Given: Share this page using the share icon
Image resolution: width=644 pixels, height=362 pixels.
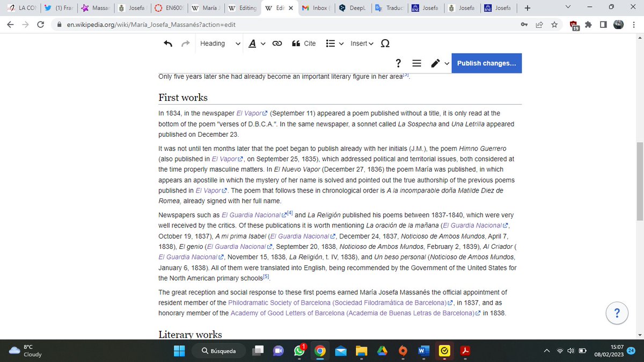Looking at the screenshot, I should coord(539,25).
